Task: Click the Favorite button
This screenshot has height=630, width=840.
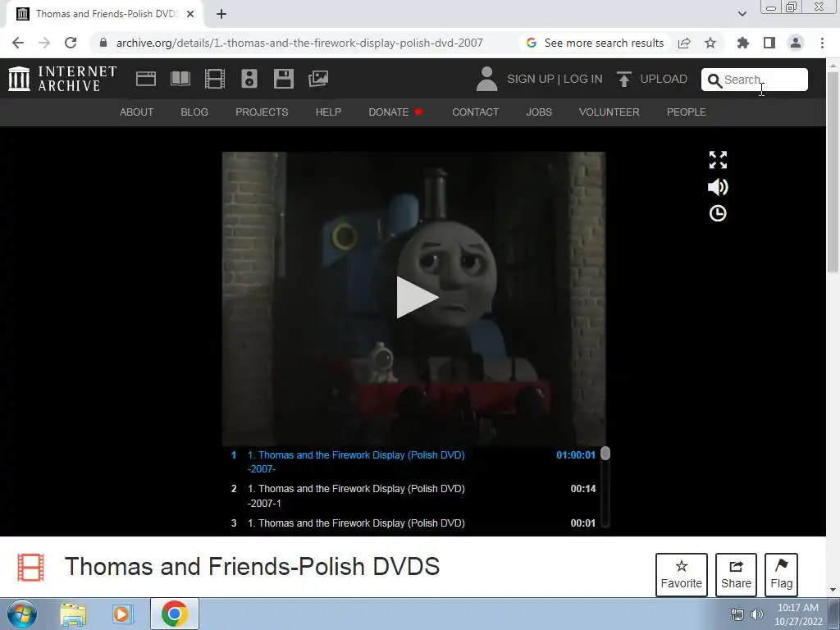Action: pyautogui.click(x=682, y=575)
